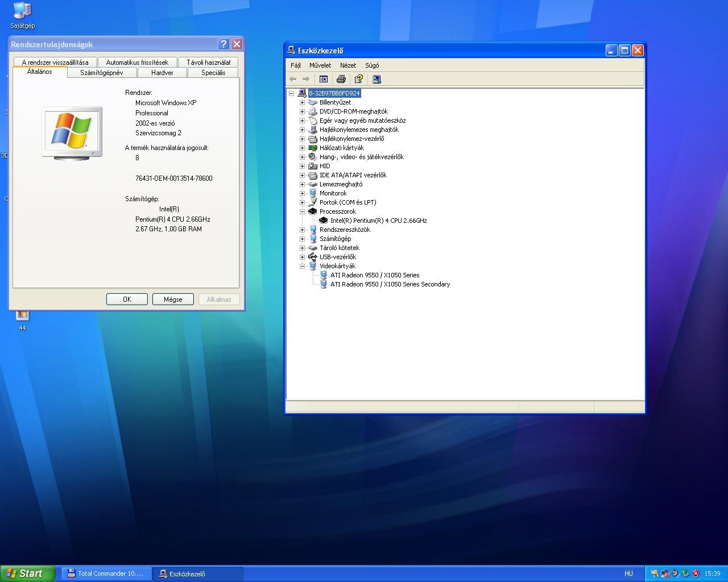Expand the Hálózati kártyák node
The width and height of the screenshot is (728, 582).
302,148
